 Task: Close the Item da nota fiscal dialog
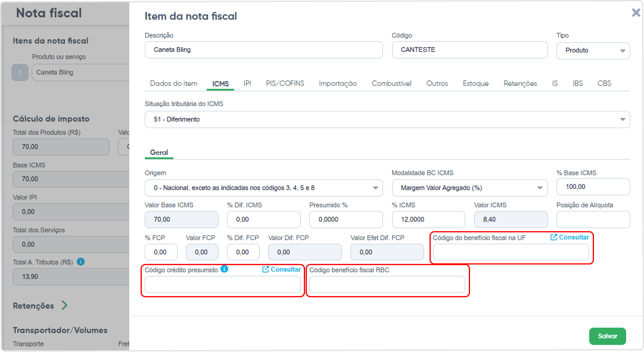click(636, 13)
